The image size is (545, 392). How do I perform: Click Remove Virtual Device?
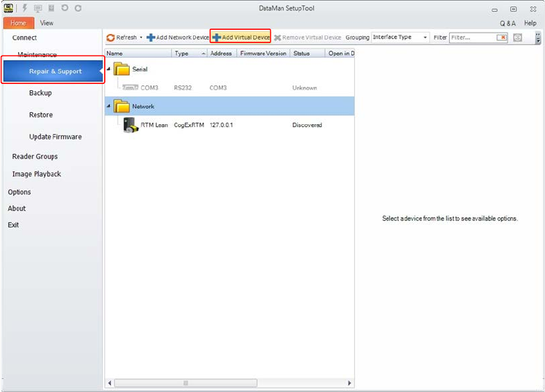pyautogui.click(x=308, y=37)
